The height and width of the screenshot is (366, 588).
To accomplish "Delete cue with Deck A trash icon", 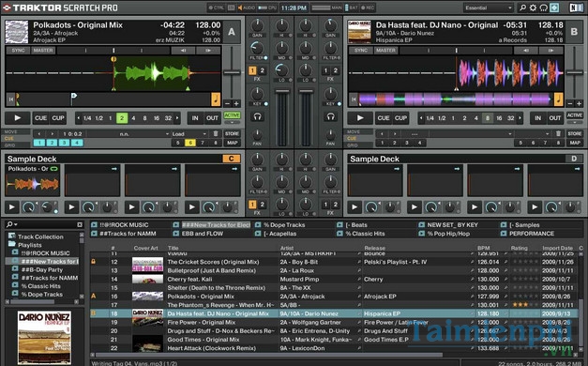I will click(x=216, y=133).
